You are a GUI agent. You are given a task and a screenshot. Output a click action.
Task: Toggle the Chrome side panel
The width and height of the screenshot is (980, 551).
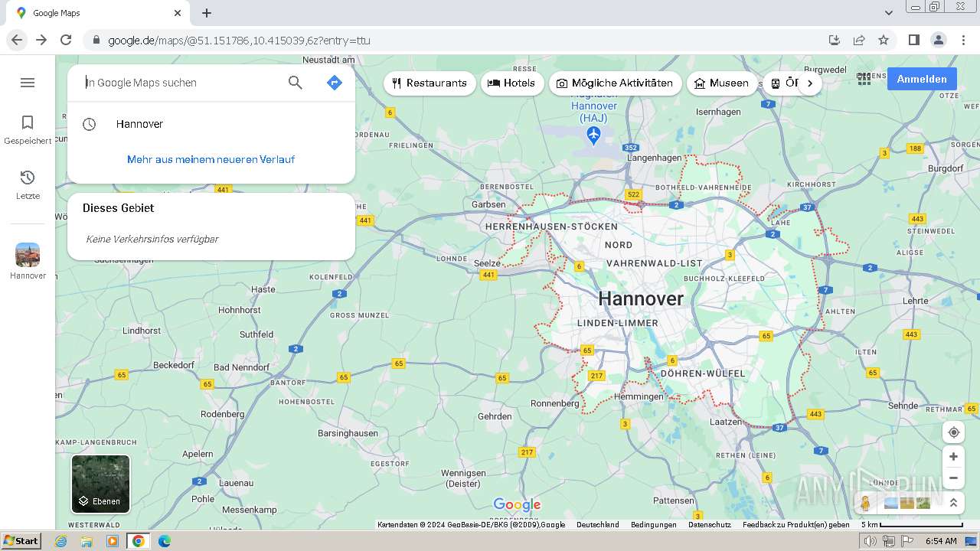[913, 40]
